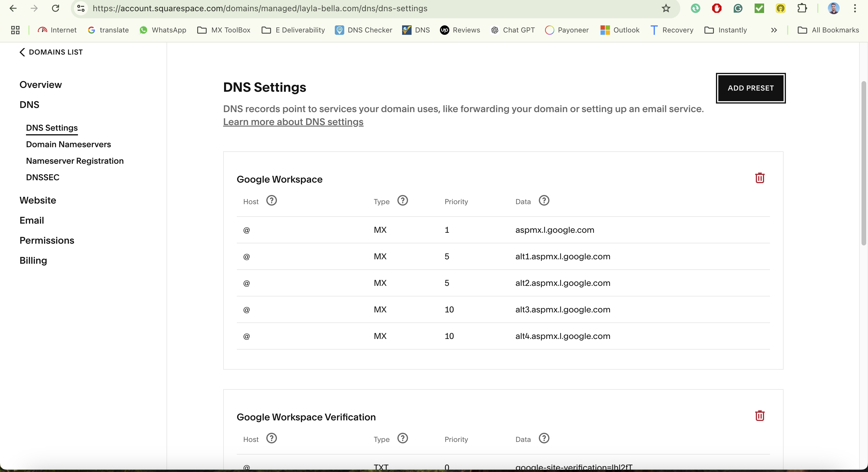The image size is (868, 472).
Task: Open the All Bookmarks folder
Action: (x=828, y=30)
